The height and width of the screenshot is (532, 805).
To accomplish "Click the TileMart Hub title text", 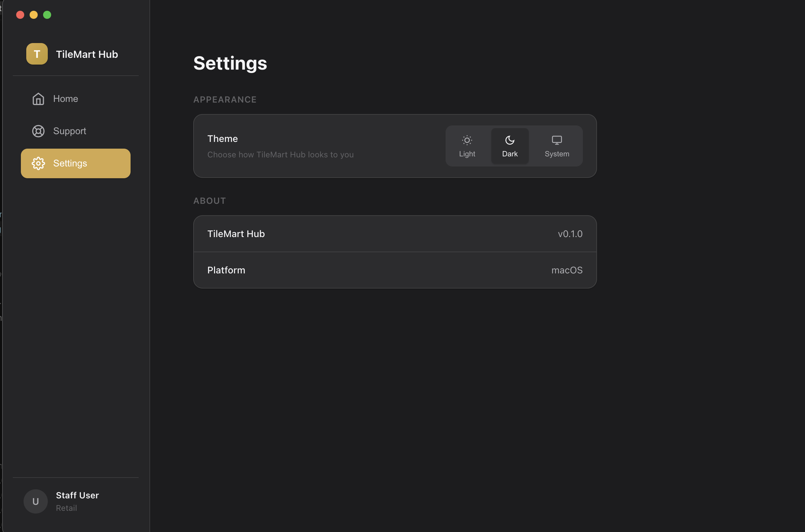I will pos(87,54).
